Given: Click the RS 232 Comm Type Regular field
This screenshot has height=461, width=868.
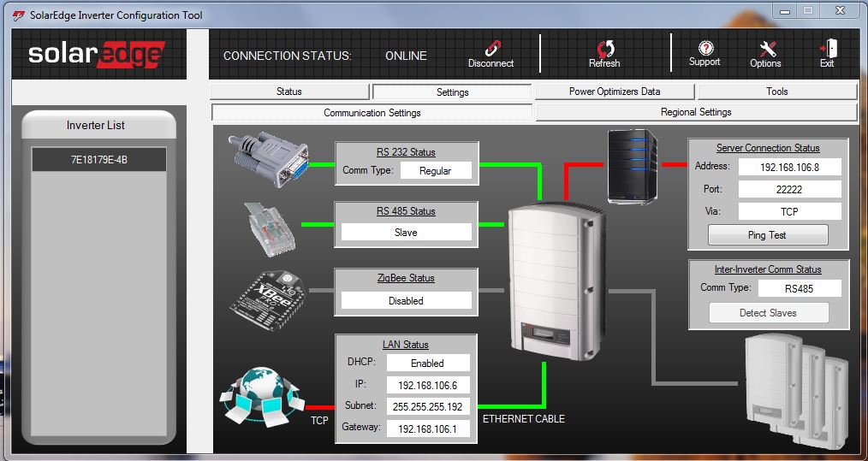Looking at the screenshot, I should click(x=435, y=170).
